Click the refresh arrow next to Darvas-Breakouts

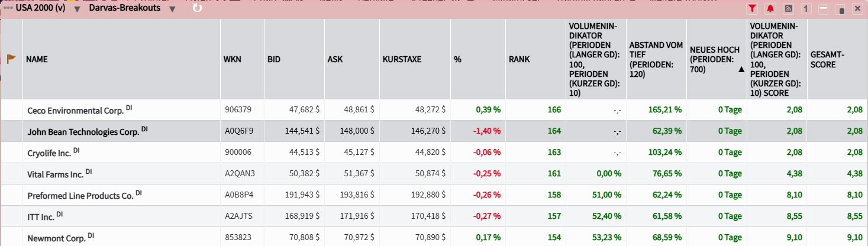198,8
